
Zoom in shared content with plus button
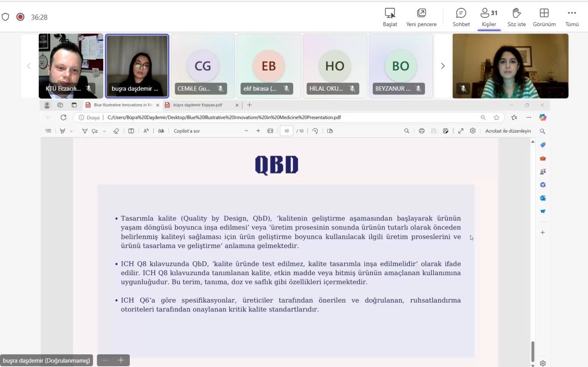(x=121, y=360)
